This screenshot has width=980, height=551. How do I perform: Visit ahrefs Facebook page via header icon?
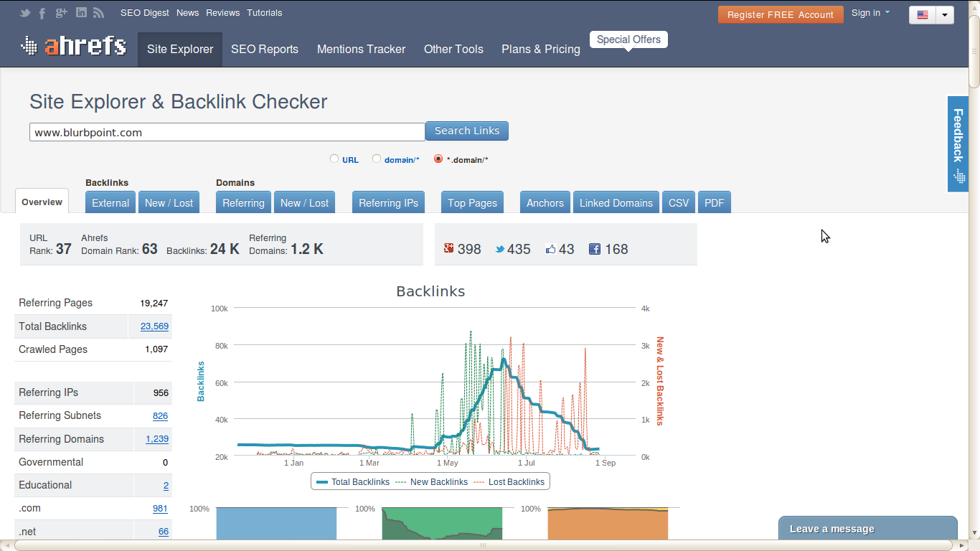pyautogui.click(x=42, y=12)
